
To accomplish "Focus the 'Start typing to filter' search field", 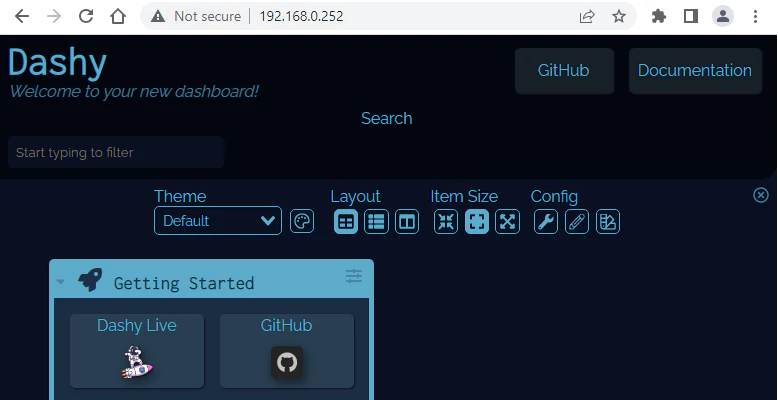I will pos(116,153).
